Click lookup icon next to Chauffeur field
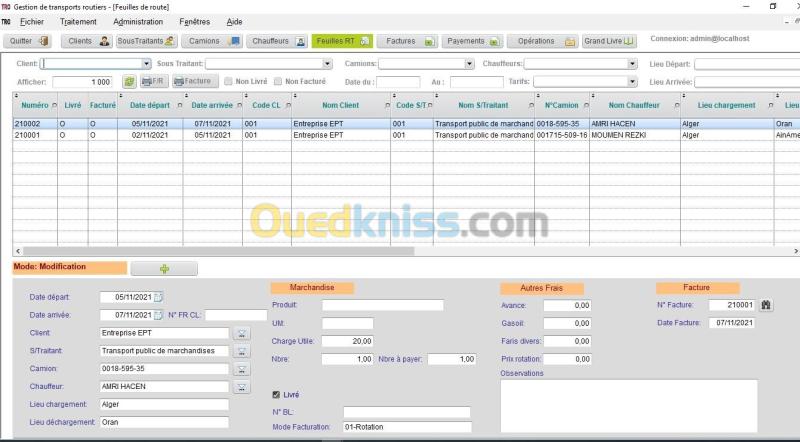 tap(242, 387)
